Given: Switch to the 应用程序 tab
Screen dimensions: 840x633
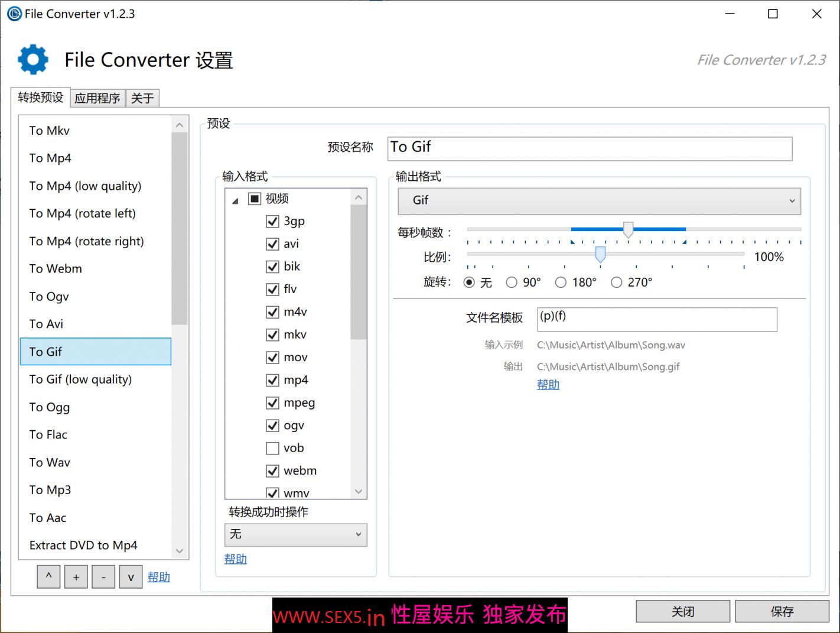Looking at the screenshot, I should (x=97, y=98).
